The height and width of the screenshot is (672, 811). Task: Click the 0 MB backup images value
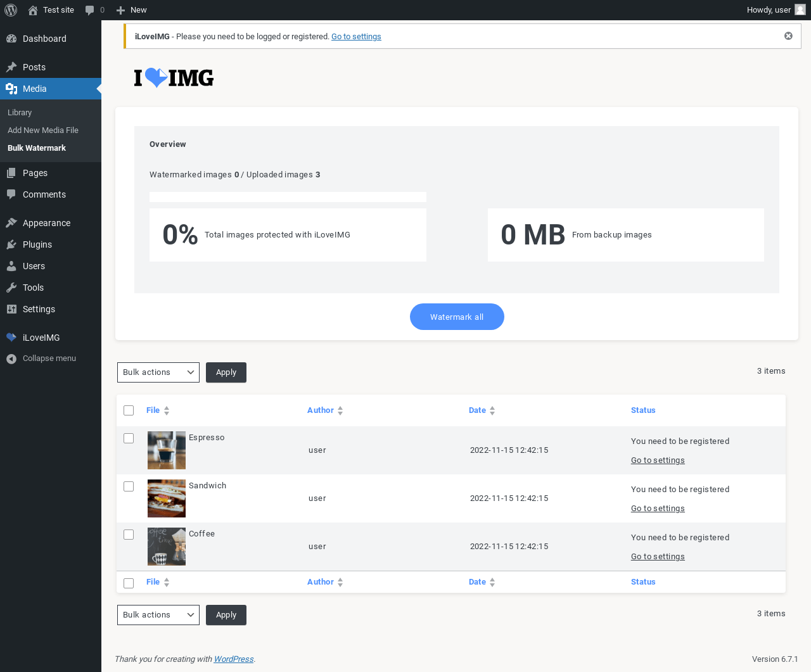point(533,235)
